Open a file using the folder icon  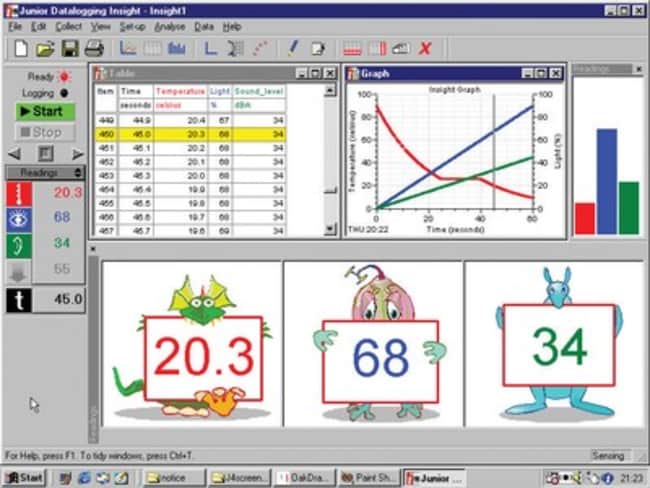[45, 47]
